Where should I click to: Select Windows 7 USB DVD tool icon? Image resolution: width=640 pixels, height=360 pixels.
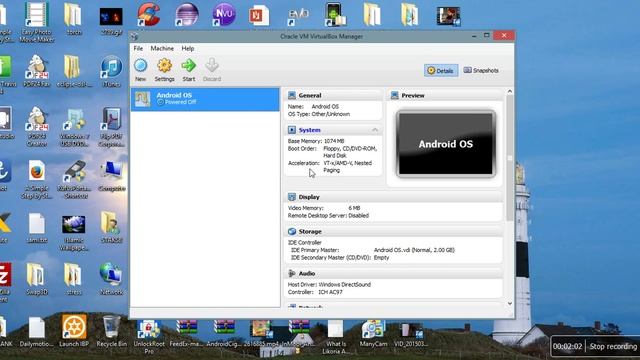pos(74,127)
